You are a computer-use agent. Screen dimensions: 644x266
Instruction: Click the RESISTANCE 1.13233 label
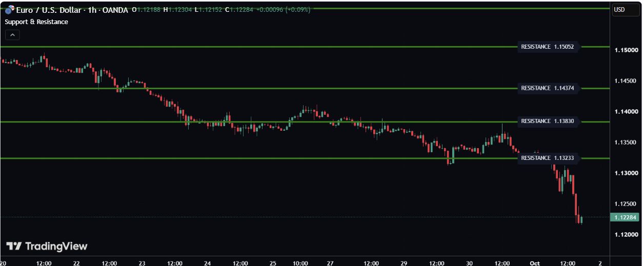tap(548, 158)
